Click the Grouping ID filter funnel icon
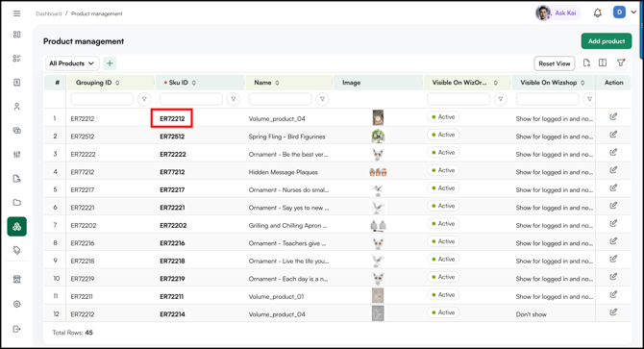The width and height of the screenshot is (644, 349). [x=144, y=99]
